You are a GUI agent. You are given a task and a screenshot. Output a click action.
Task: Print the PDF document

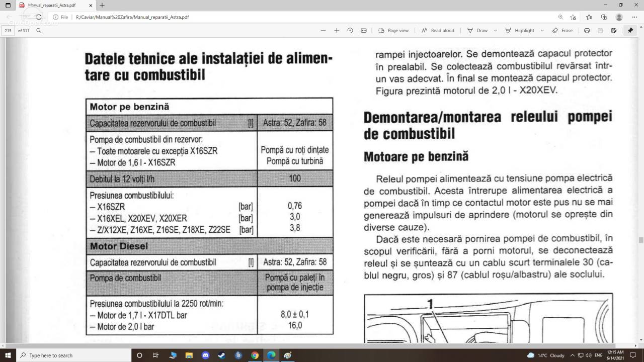587,31
